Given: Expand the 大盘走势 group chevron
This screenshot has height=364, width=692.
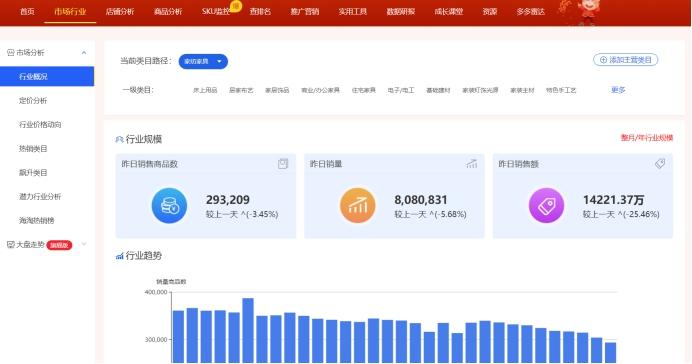Looking at the screenshot, I should (84, 244).
